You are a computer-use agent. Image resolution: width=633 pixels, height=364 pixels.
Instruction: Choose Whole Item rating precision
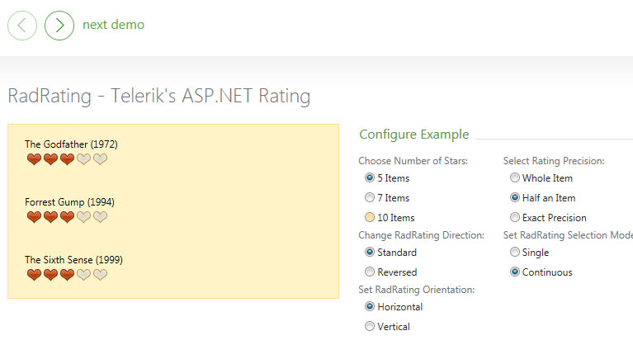515,177
